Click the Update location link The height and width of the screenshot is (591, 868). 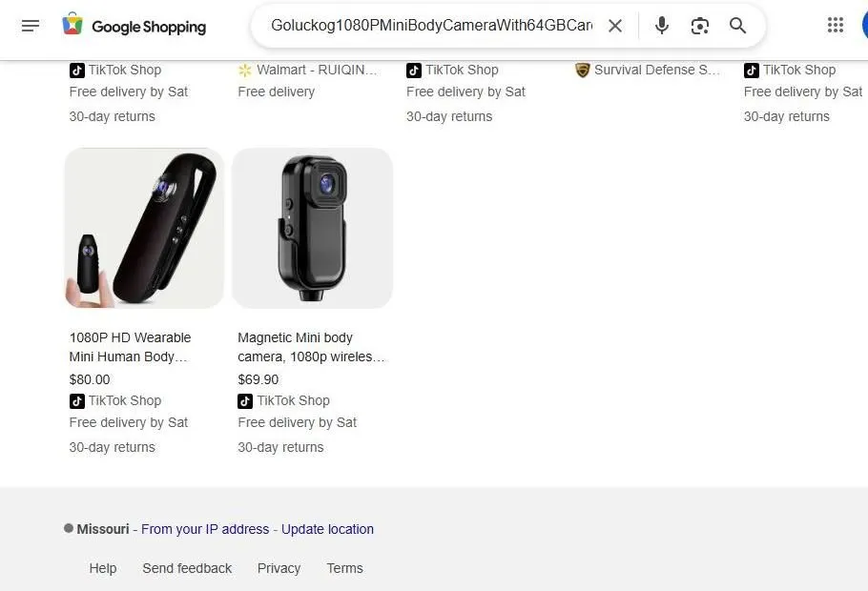[x=327, y=529]
